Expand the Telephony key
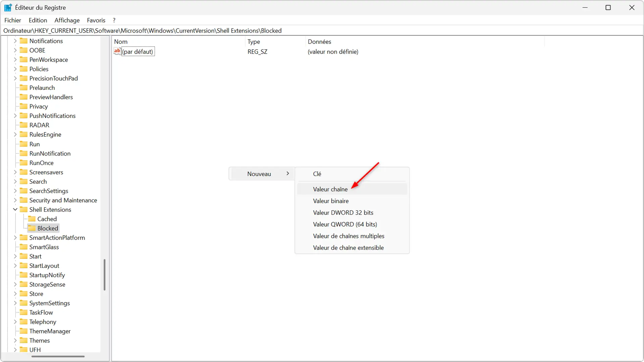This screenshot has height=362, width=644. (x=15, y=322)
